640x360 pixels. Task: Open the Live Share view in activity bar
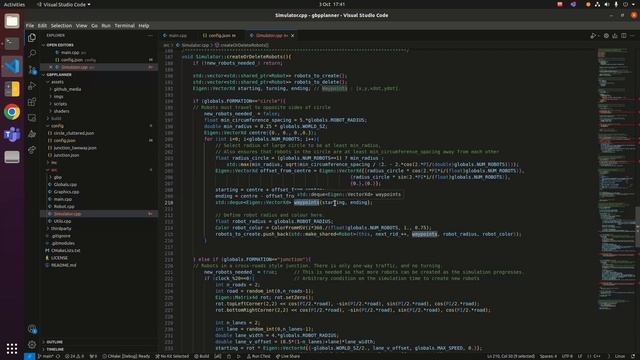coord(32,150)
